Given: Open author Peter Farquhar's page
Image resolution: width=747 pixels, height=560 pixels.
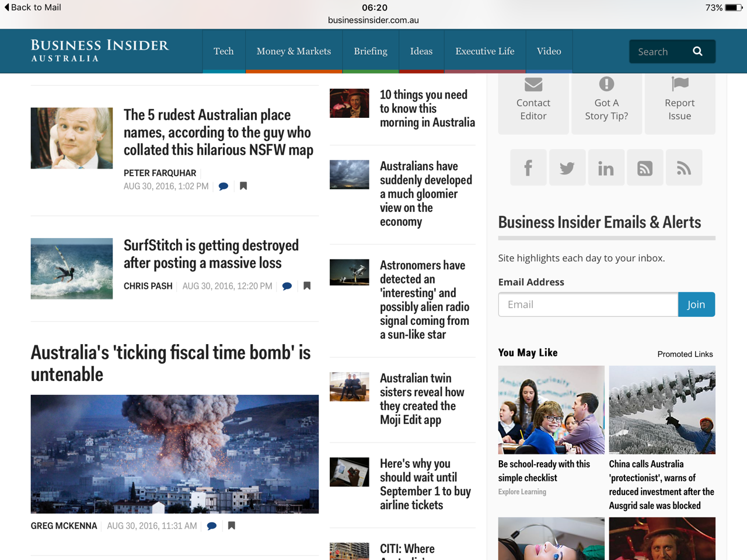Looking at the screenshot, I should pyautogui.click(x=160, y=173).
